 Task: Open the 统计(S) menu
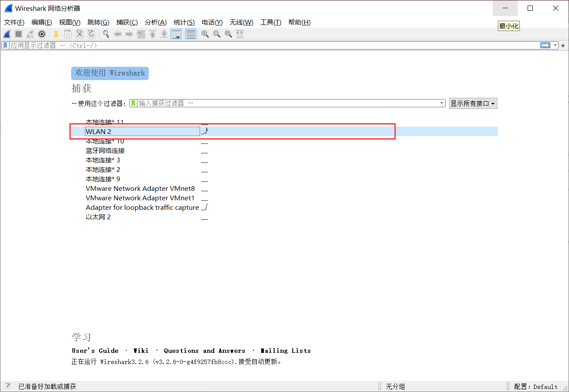coord(184,22)
